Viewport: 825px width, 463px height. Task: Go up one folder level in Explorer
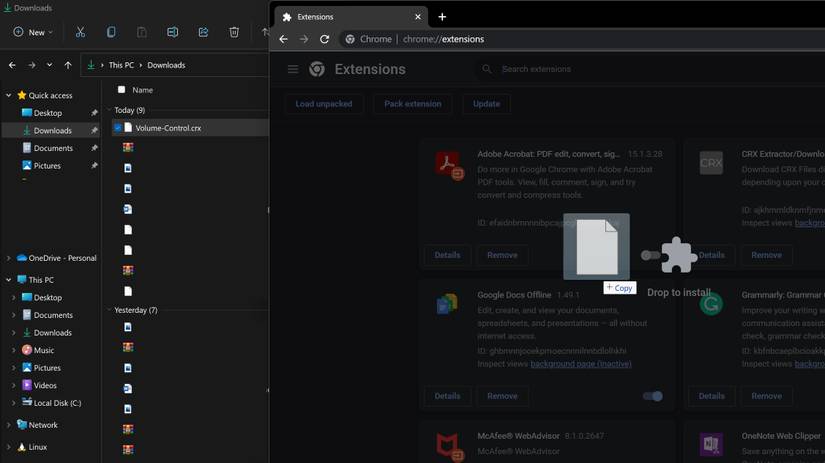pos(68,65)
